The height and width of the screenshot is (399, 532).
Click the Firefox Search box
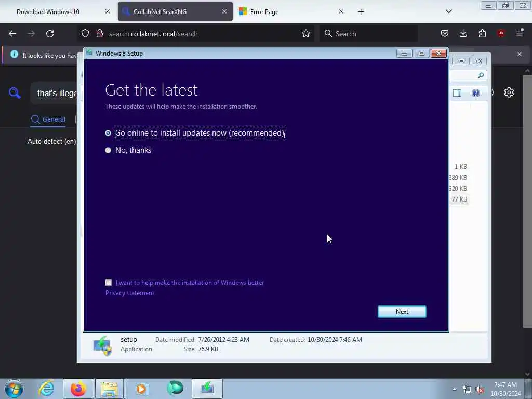coord(369,34)
